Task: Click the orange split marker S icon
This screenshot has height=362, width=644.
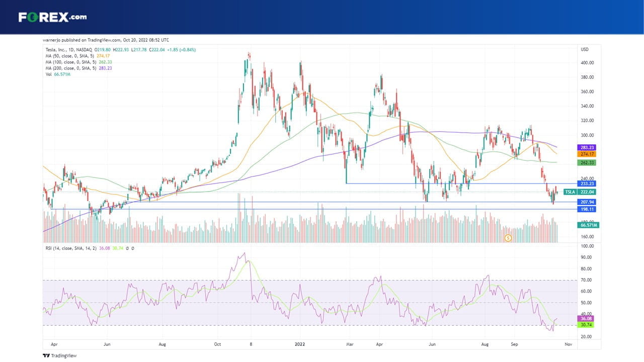Action: (508, 238)
